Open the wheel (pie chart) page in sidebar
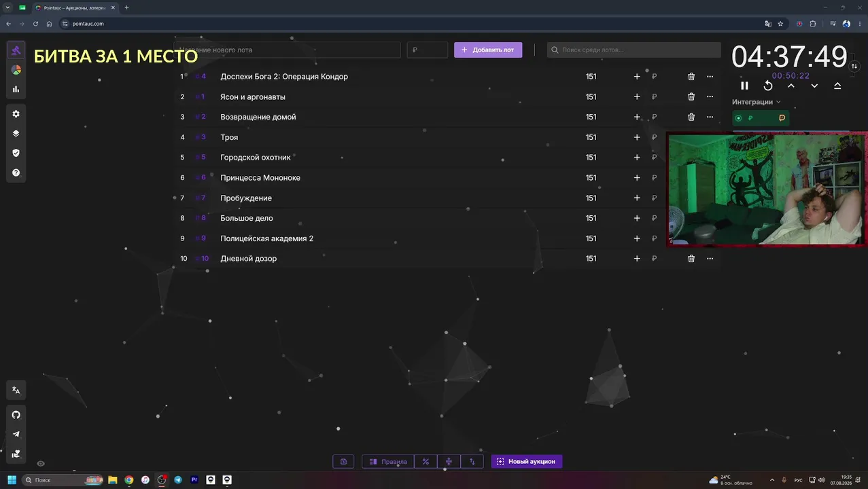The image size is (868, 489). tap(16, 70)
